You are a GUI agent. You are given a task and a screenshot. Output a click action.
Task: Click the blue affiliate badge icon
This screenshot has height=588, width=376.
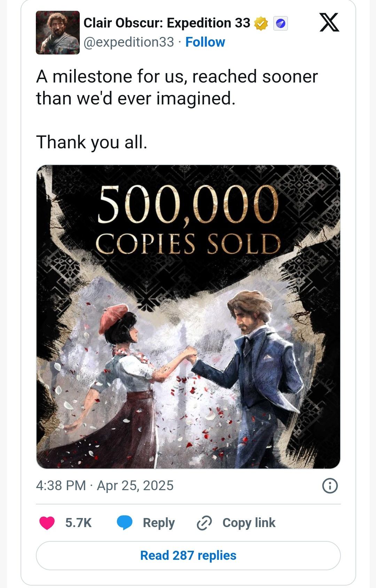[281, 24]
